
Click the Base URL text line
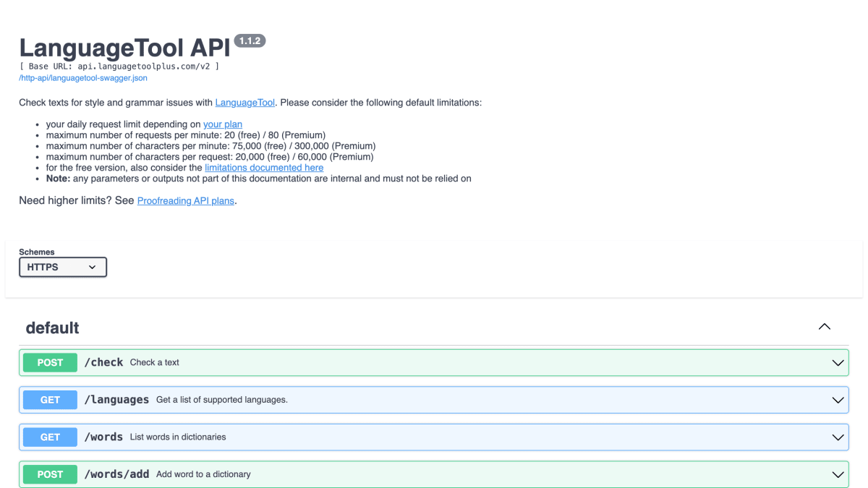[119, 66]
